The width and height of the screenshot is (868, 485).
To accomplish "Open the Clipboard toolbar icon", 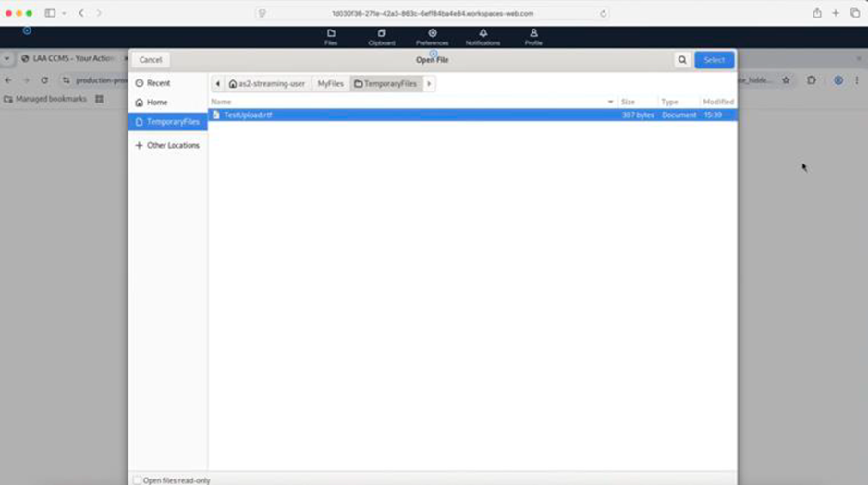I will [x=382, y=34].
